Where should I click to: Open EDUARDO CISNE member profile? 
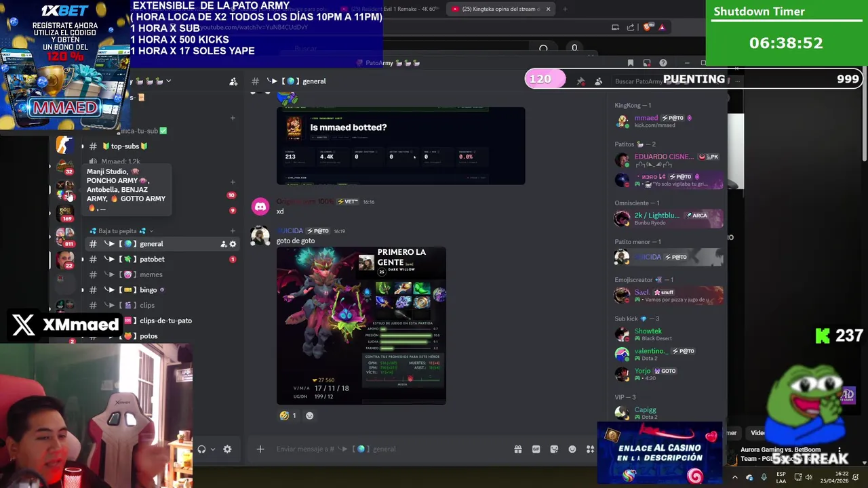(x=668, y=160)
